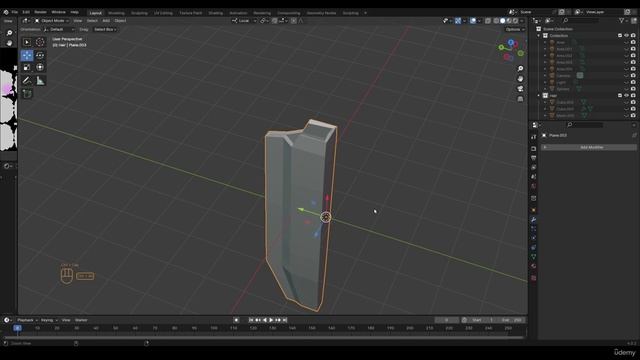Screen dimensions: 640x360
Task: Play the timeline animation forward
Action: click(271, 320)
